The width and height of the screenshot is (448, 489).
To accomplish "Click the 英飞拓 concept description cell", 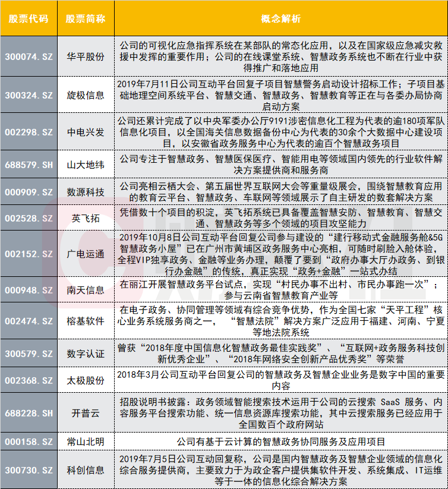I will tap(281, 218).
